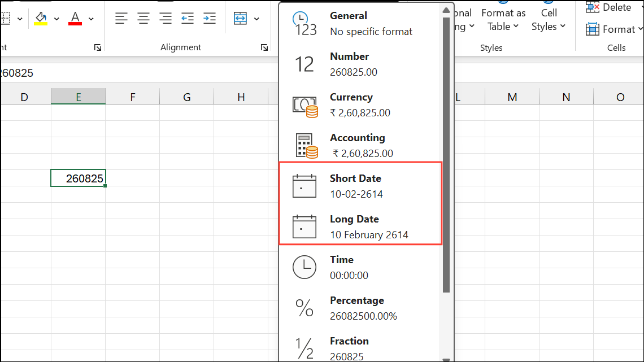Open the Alignment settings dialog launcher
This screenshot has width=644, height=362.
(x=264, y=47)
